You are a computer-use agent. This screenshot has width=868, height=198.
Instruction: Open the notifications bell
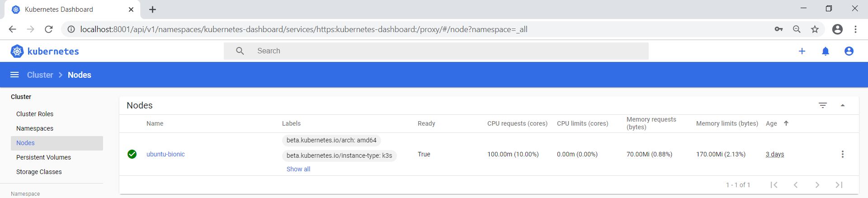(x=825, y=51)
